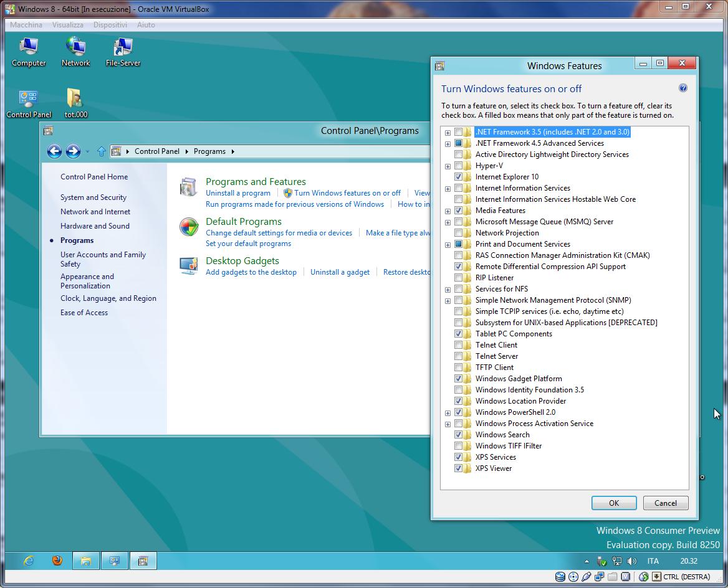Click the Forward arrow in Control Panel
This screenshot has height=588, width=728.
pyautogui.click(x=73, y=151)
